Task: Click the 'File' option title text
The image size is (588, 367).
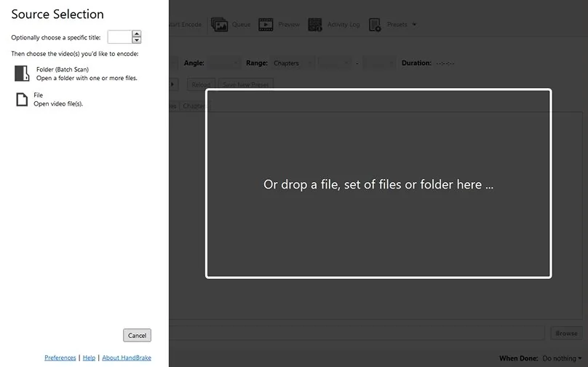Action: pyautogui.click(x=39, y=95)
